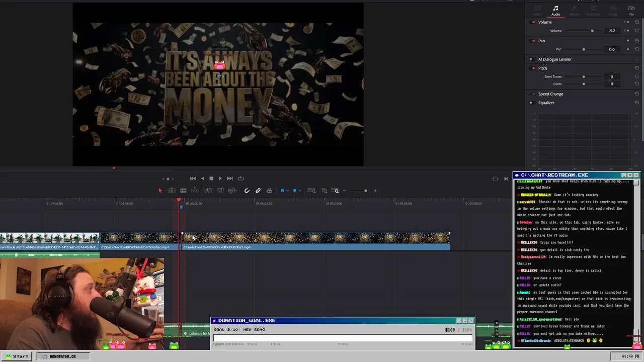Add a blue flag to the clip
644x362 pixels.
[x=283, y=191]
